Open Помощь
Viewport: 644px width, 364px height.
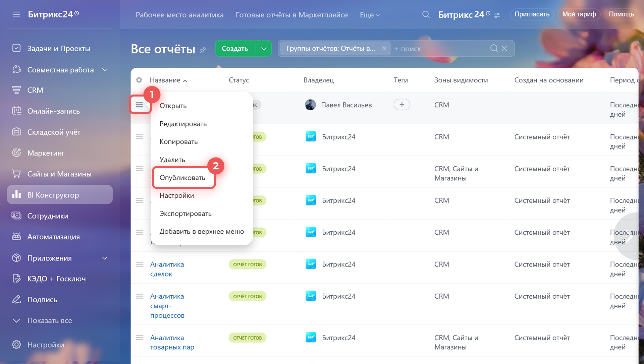coord(621,14)
